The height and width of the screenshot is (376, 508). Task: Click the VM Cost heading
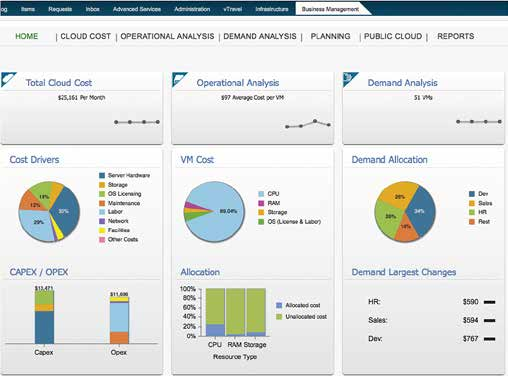pos(197,160)
